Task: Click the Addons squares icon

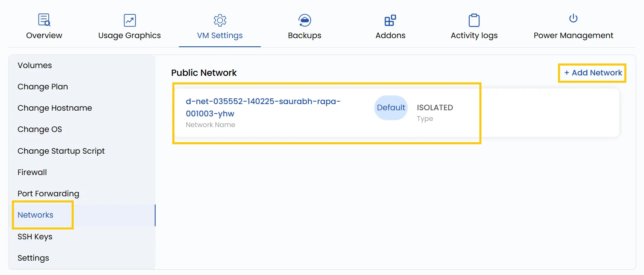Action: click(390, 20)
